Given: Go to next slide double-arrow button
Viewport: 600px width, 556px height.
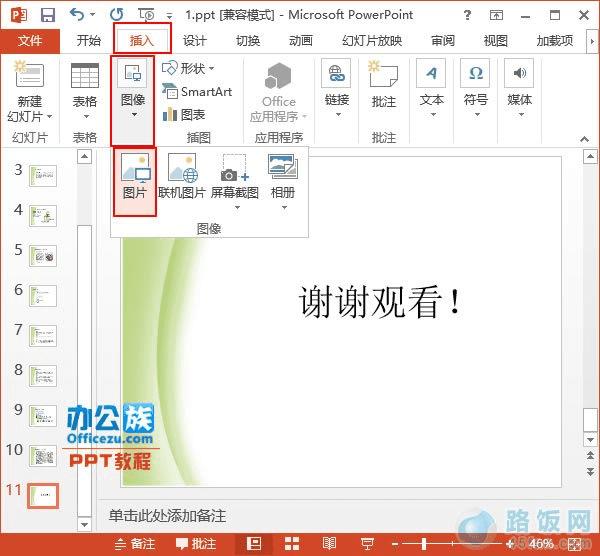Looking at the screenshot, I should pos(590,472).
